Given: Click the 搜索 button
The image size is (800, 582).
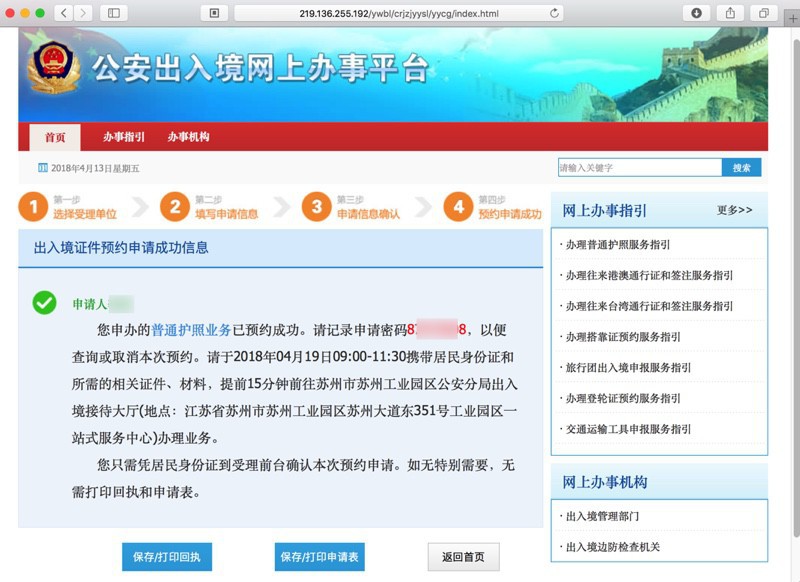Looking at the screenshot, I should (x=741, y=167).
